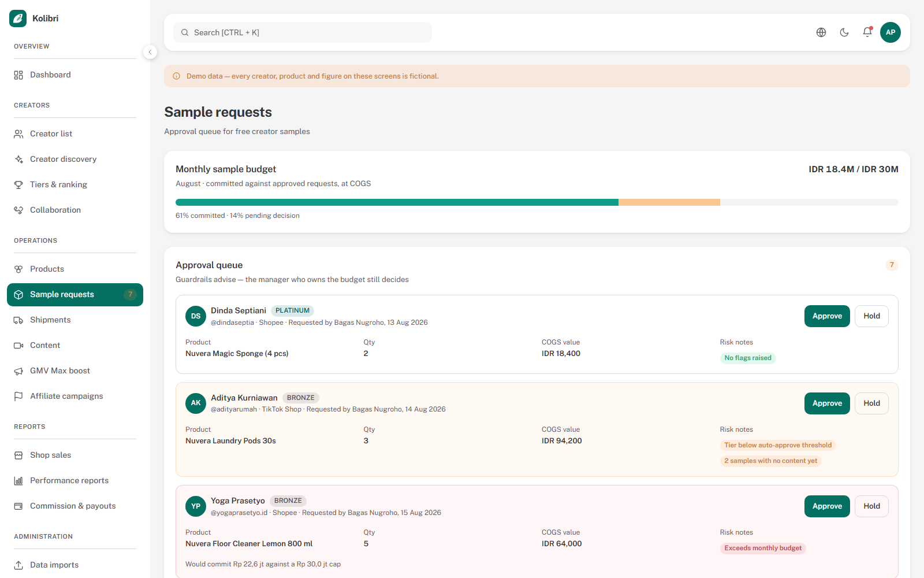
Task: Click the Kolibri leaf logo
Action: point(18,18)
